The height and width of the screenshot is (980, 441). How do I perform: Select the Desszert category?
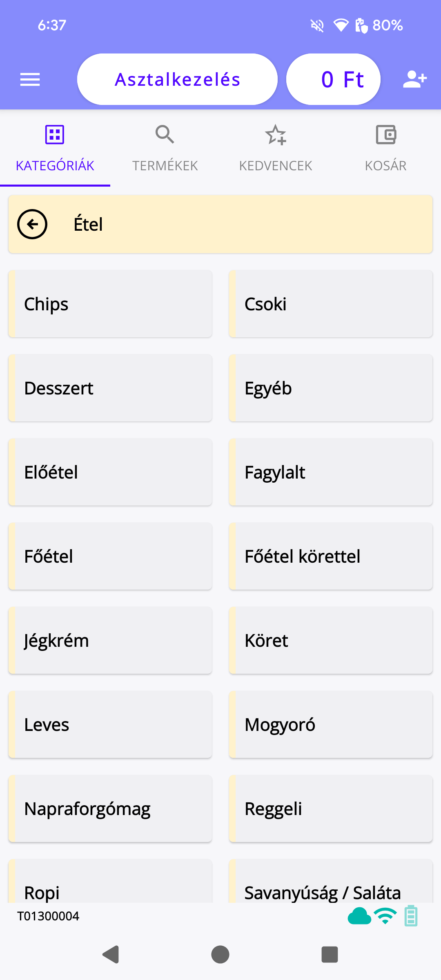110,388
